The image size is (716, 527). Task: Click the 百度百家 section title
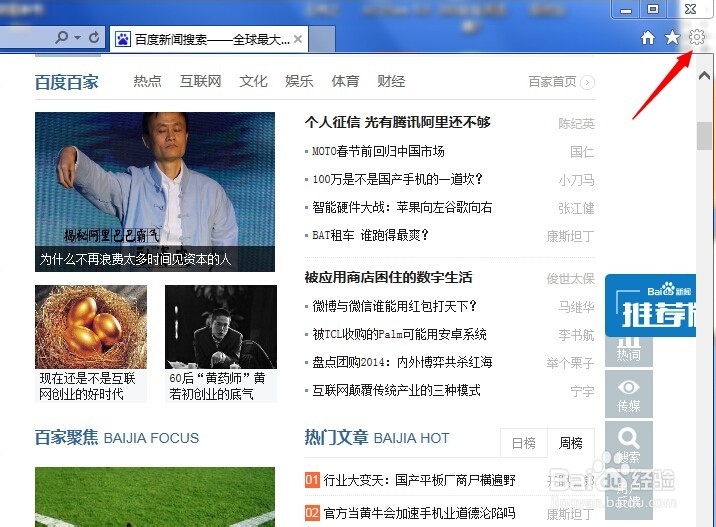click(x=67, y=82)
